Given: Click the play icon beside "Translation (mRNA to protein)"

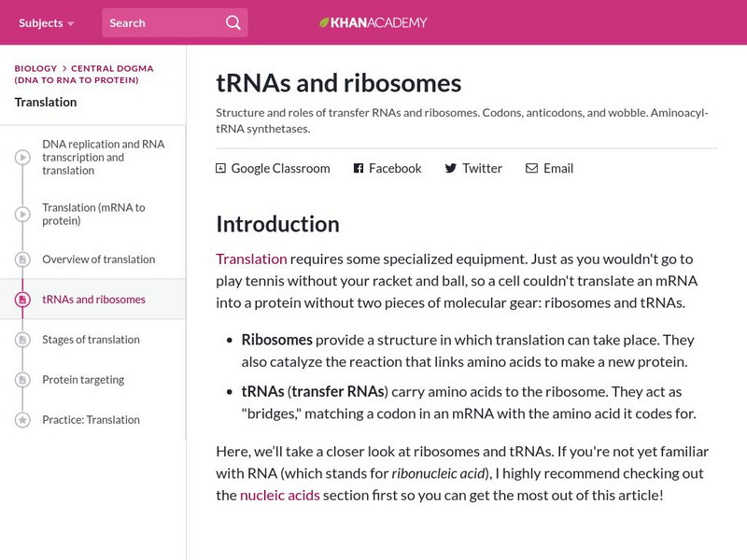Looking at the screenshot, I should (21, 214).
